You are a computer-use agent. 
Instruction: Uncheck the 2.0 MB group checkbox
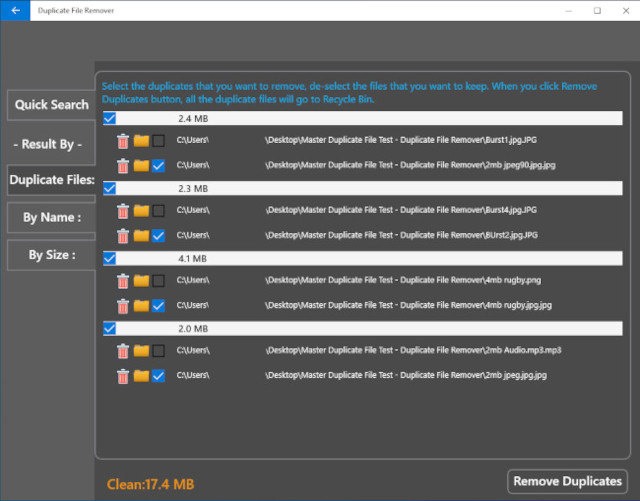(109, 328)
